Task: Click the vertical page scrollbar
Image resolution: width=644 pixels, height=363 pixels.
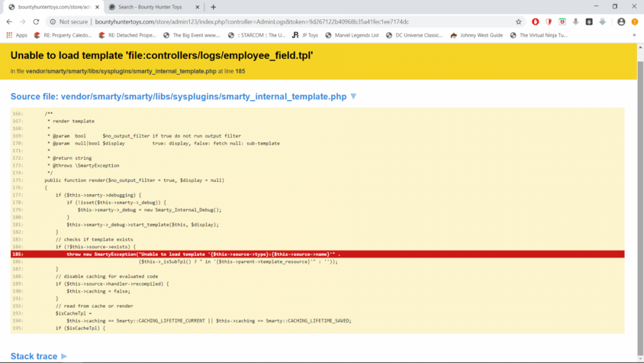Action: point(639,193)
